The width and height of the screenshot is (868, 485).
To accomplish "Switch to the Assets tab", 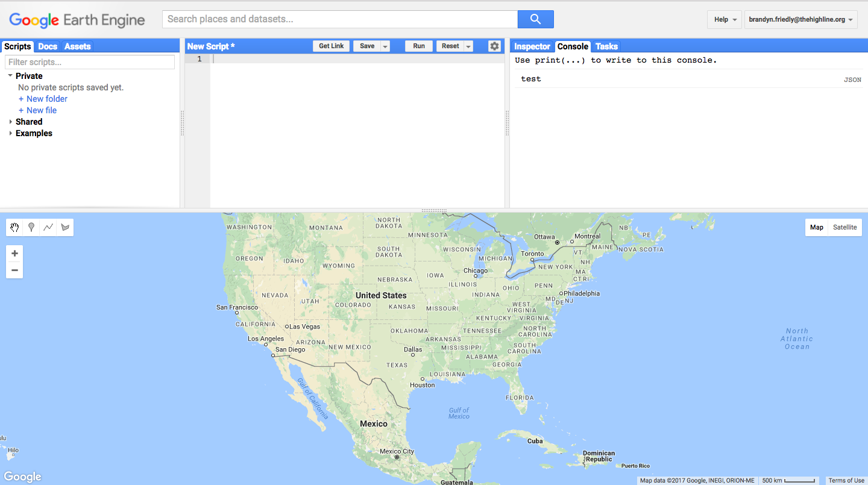I will click(77, 46).
